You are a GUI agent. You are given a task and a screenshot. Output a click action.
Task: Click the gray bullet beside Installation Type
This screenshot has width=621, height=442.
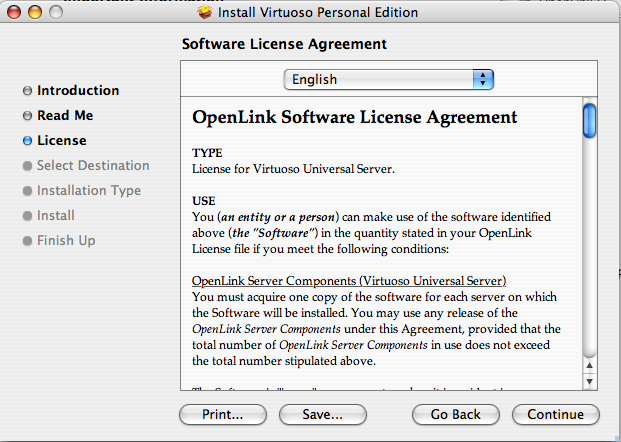click(x=27, y=191)
